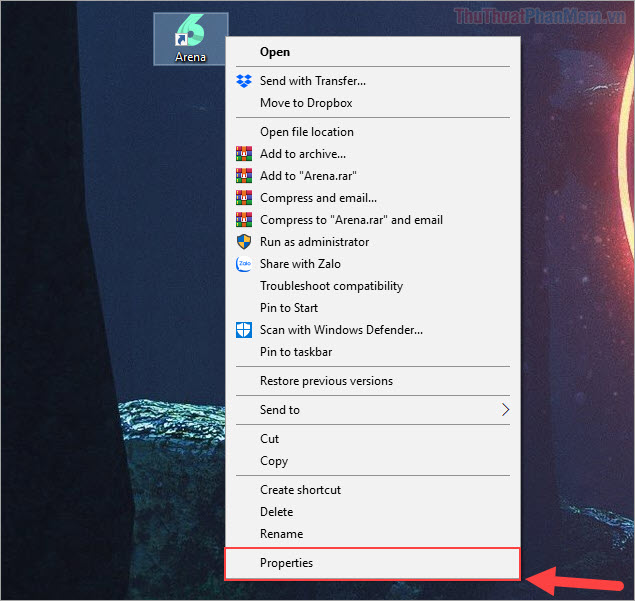Choose Create shortcut entry
Image resolution: width=635 pixels, height=601 pixels.
300,490
